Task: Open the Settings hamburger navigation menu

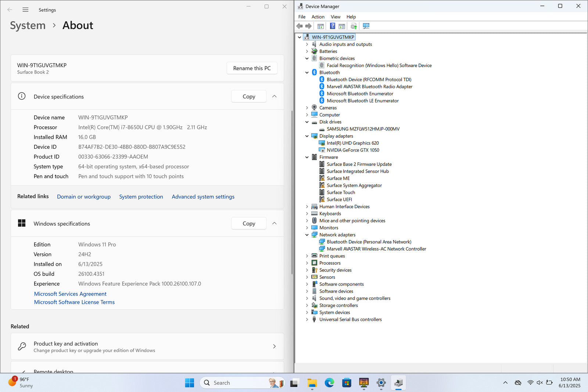Action: (25, 10)
